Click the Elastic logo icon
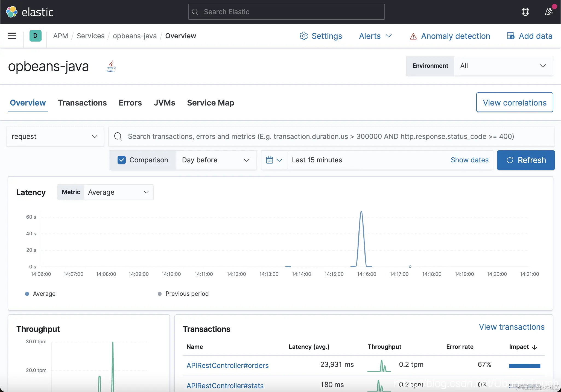 coord(12,12)
